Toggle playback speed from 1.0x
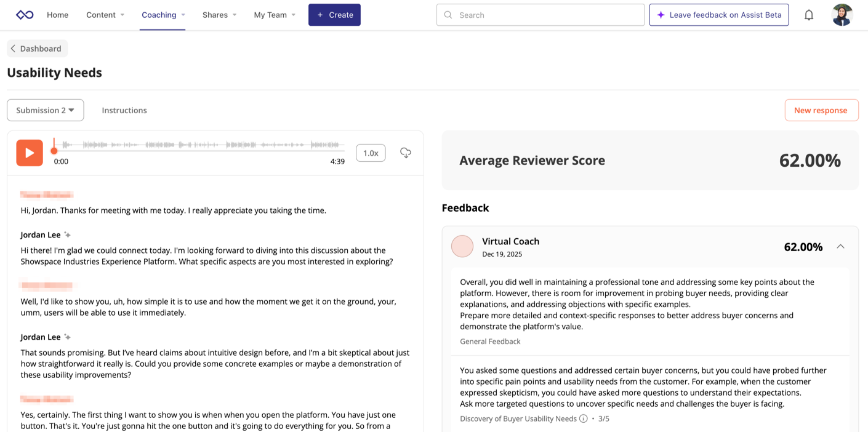Screen dimensions: 868x432 pyautogui.click(x=371, y=153)
